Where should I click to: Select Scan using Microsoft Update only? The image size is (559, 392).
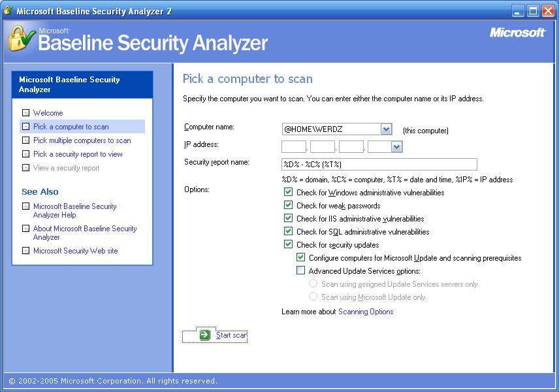coord(313,297)
